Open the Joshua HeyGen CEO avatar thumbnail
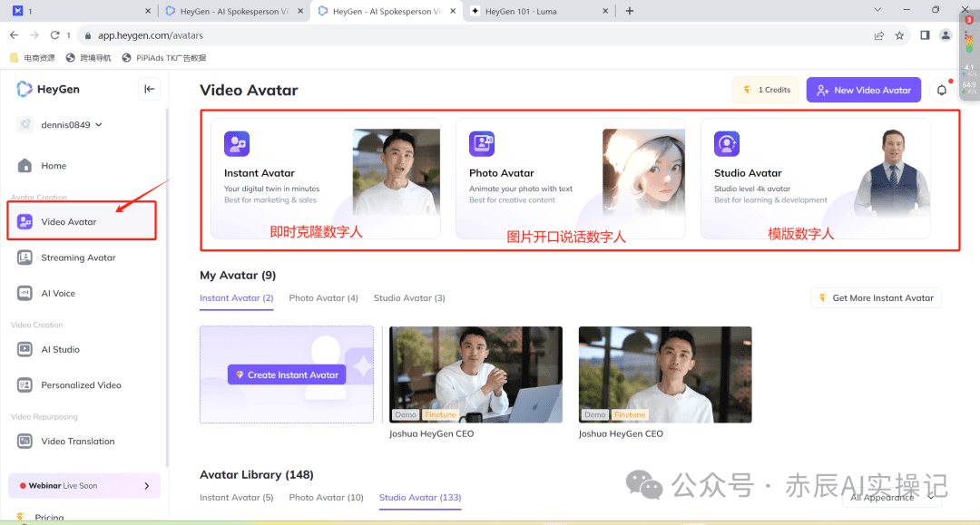Image resolution: width=980 pixels, height=525 pixels. [x=475, y=374]
